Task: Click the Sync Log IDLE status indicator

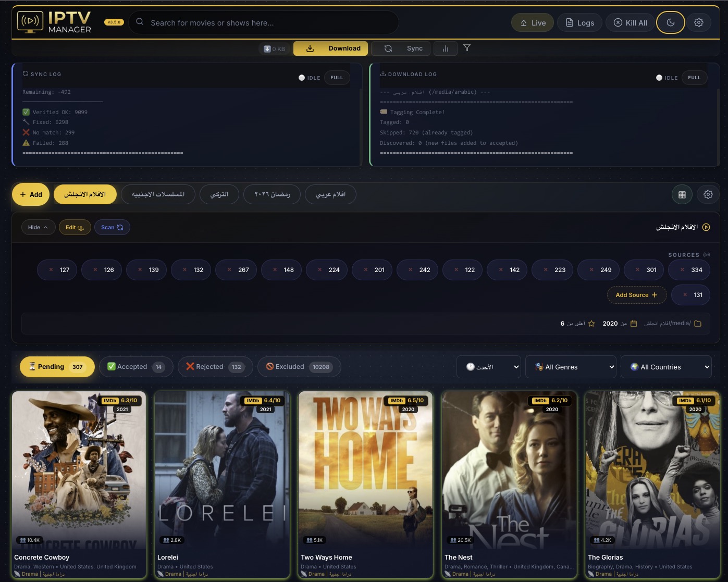Action: (310, 78)
